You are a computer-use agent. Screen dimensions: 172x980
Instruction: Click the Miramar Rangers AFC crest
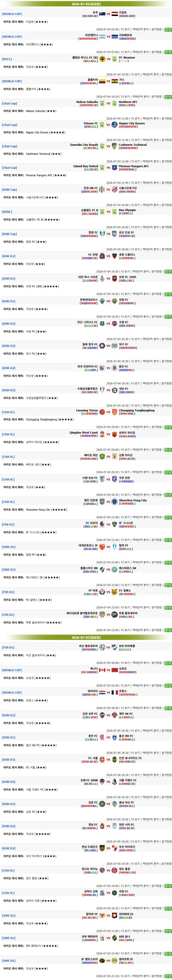(114, 167)
